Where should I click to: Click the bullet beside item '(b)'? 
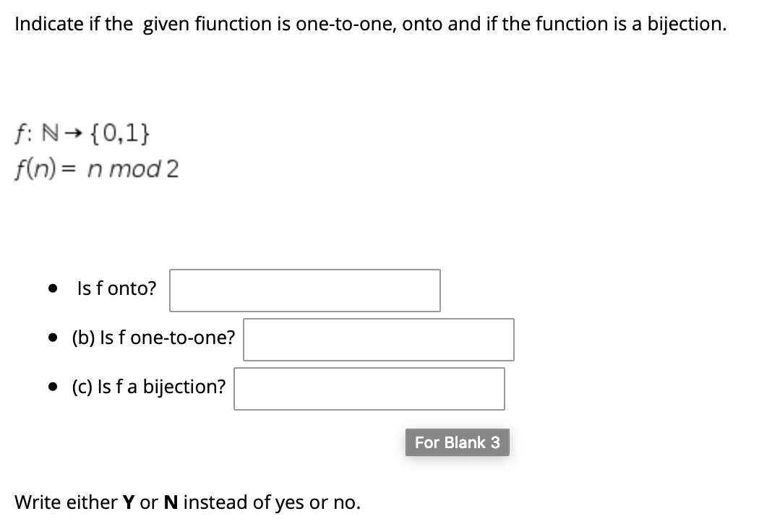(52, 338)
